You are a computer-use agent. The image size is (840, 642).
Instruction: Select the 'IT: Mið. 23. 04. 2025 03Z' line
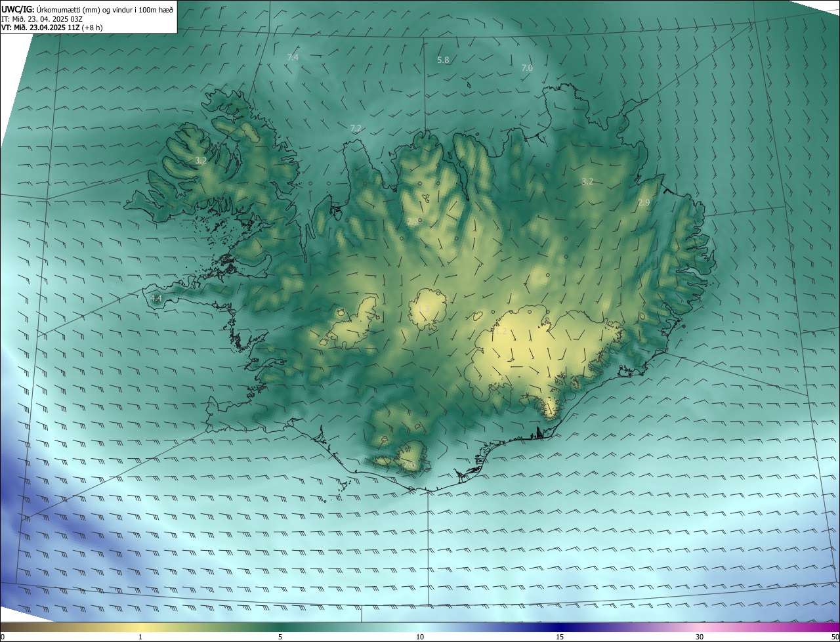42,19
